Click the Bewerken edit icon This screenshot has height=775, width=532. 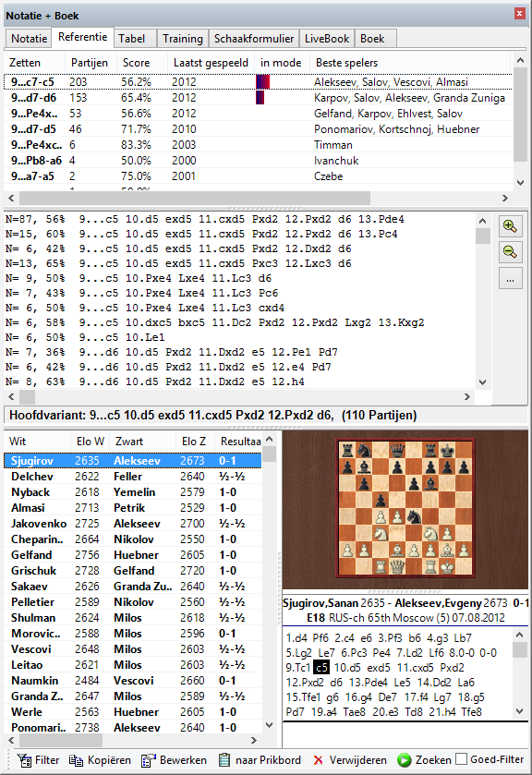(149, 760)
